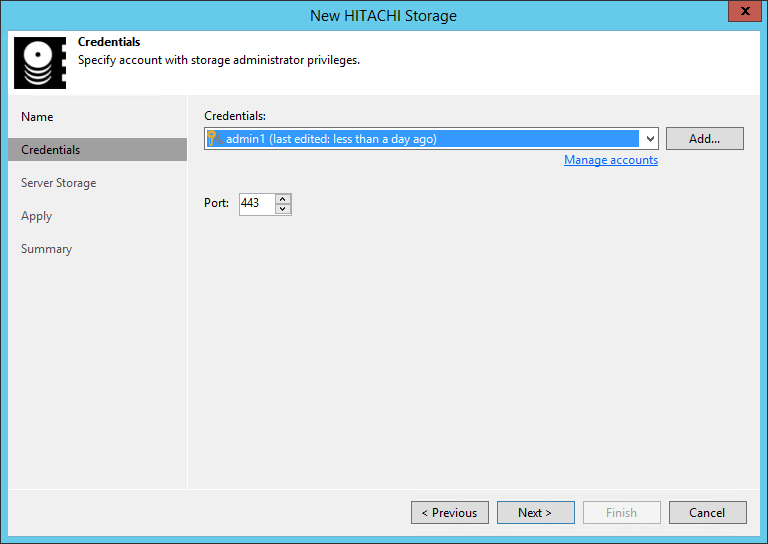Go to the Name step in sidebar

(37, 117)
